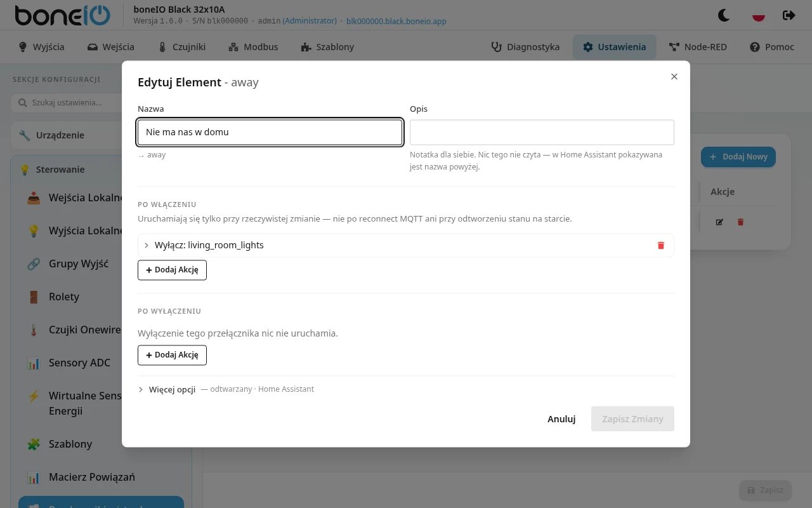Open the Wyjścia tab
Viewport: 812px width, 508px height.
point(42,47)
